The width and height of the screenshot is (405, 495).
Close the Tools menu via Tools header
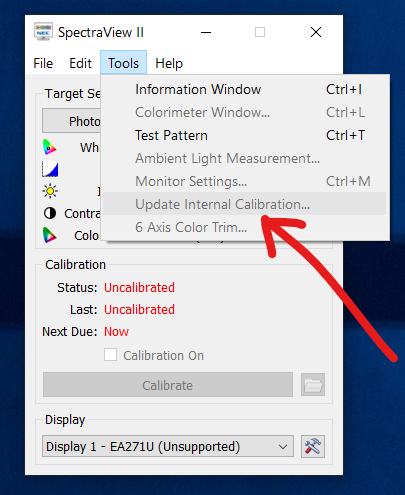pyautogui.click(x=123, y=63)
